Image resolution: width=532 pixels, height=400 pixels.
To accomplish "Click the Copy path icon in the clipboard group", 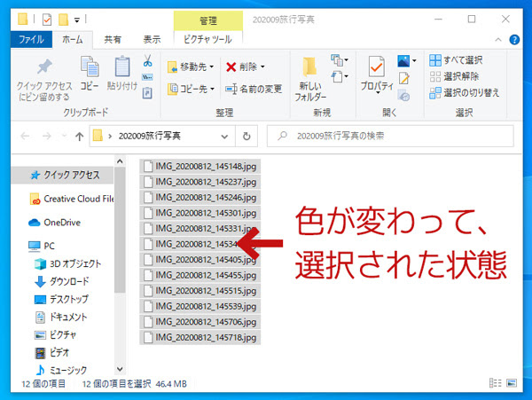I will [x=147, y=77].
